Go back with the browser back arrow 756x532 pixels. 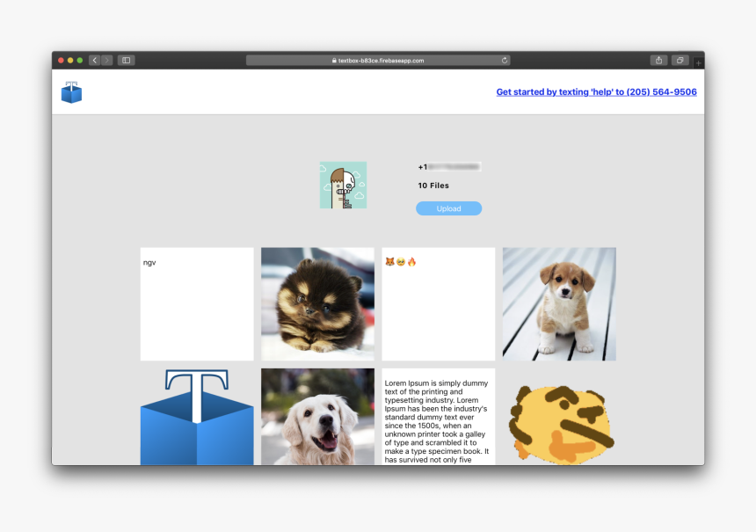click(x=95, y=61)
